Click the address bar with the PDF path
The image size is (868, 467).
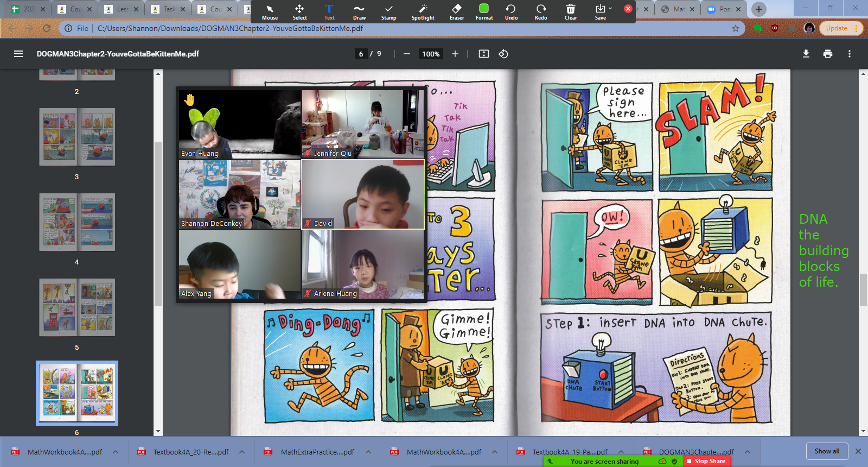click(x=401, y=28)
